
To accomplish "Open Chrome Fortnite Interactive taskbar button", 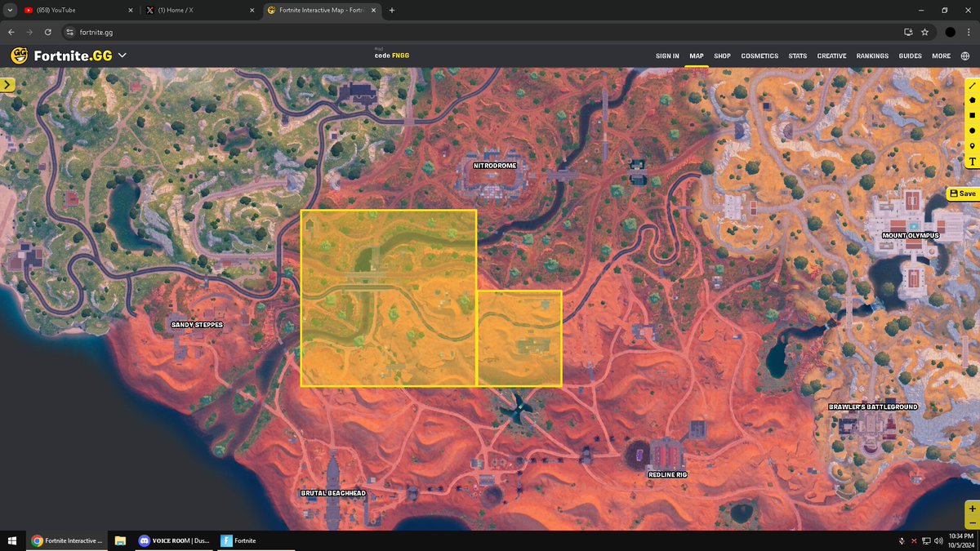I will [67, 540].
